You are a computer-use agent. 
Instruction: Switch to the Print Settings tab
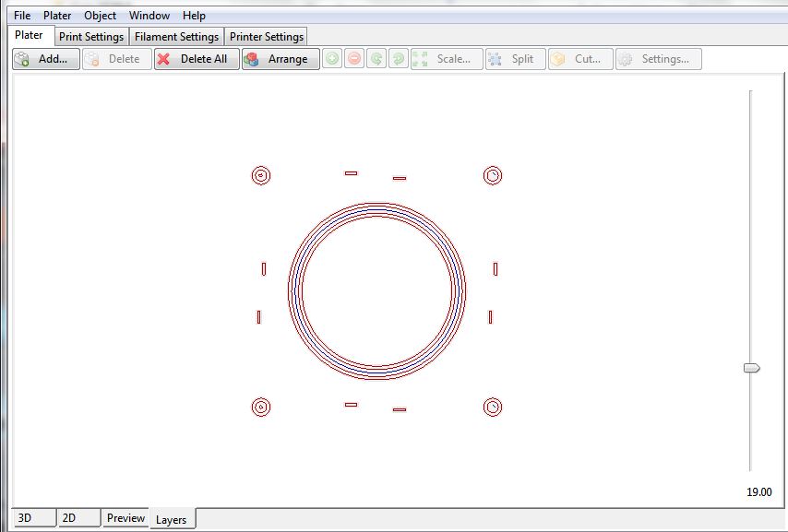click(x=91, y=37)
